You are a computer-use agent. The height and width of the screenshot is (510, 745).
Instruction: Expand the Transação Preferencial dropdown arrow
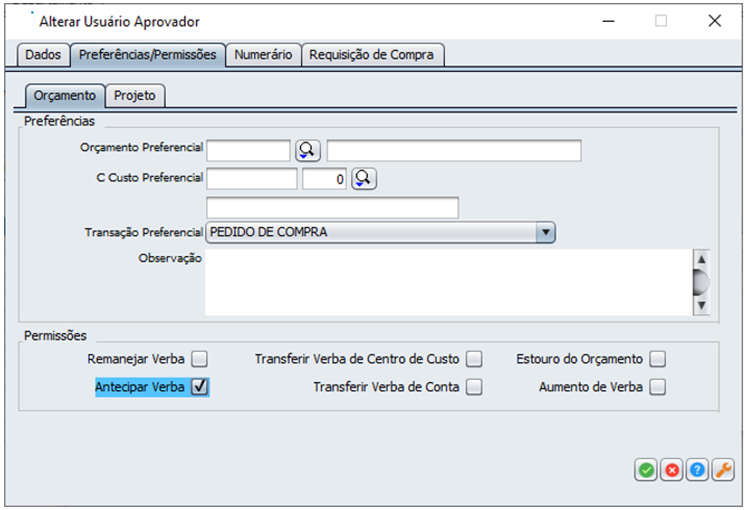tap(545, 233)
